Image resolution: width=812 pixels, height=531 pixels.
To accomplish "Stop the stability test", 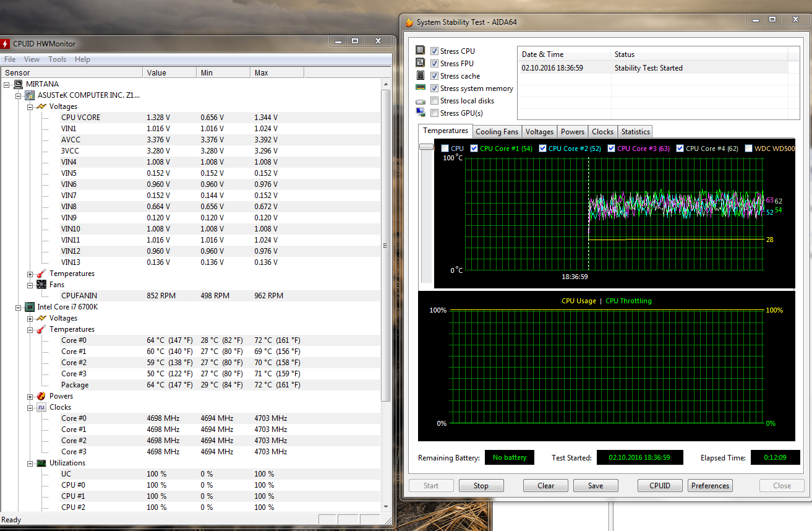I will pos(481,486).
